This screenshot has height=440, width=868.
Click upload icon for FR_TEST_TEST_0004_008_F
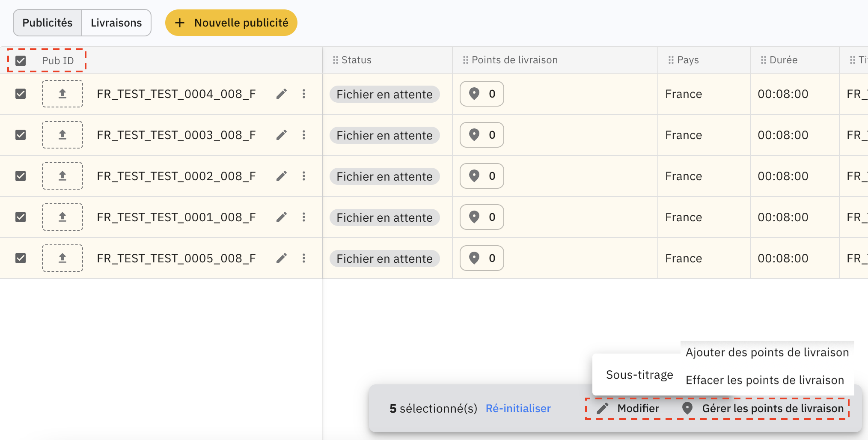tap(62, 94)
